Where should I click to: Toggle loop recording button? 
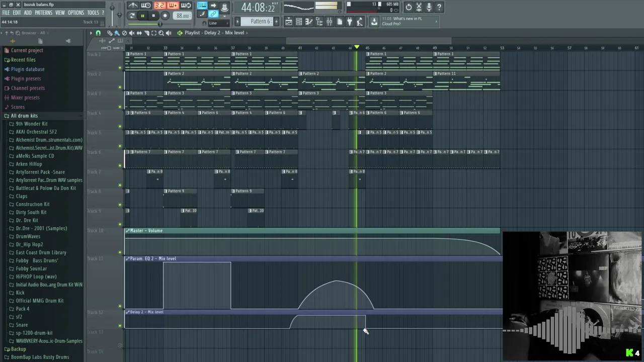(186, 6)
